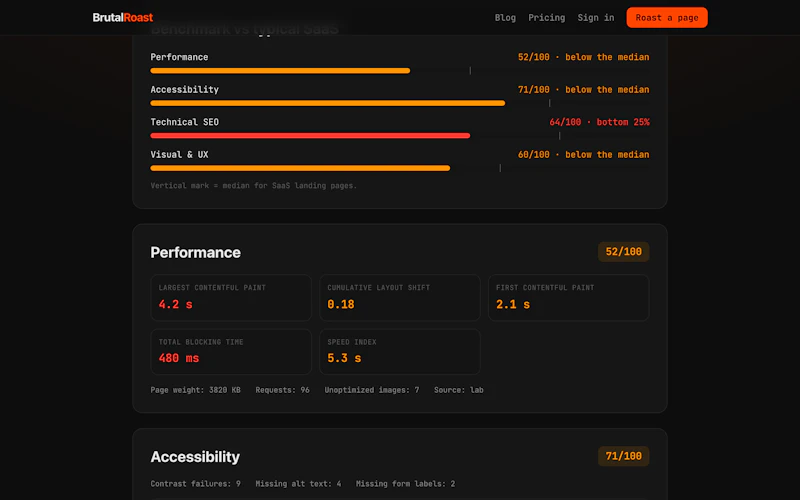Select the '64/100 · bottom 25%' text
Image resolution: width=800 pixels, height=500 pixels.
[599, 122]
